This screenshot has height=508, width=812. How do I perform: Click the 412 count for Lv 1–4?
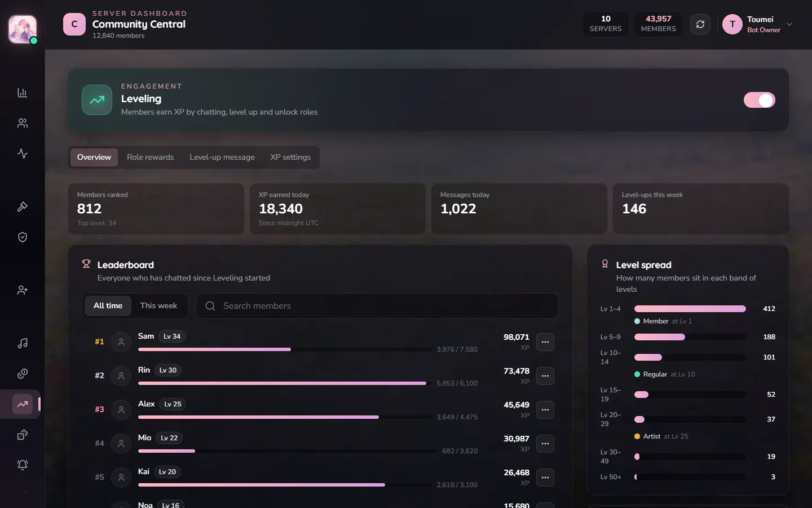pyautogui.click(x=769, y=309)
